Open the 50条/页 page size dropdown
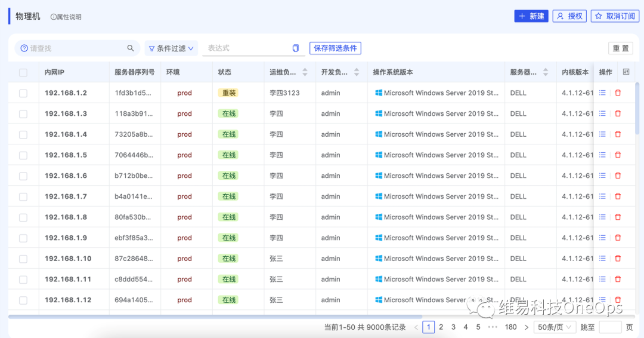The width and height of the screenshot is (644, 338). pyautogui.click(x=555, y=327)
